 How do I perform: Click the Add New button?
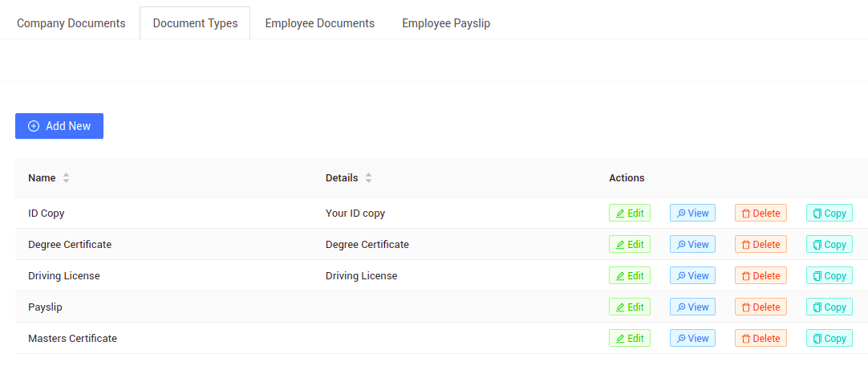(x=59, y=126)
